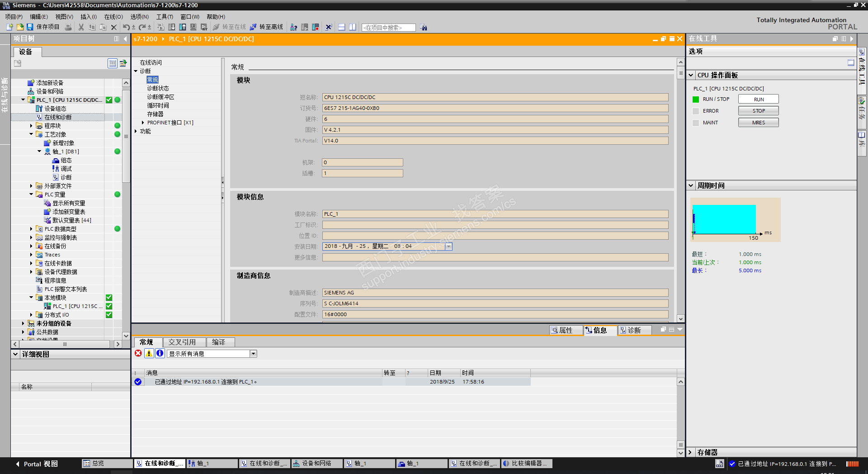
Task: Open the 属性 properties tab
Action: pyautogui.click(x=566, y=330)
